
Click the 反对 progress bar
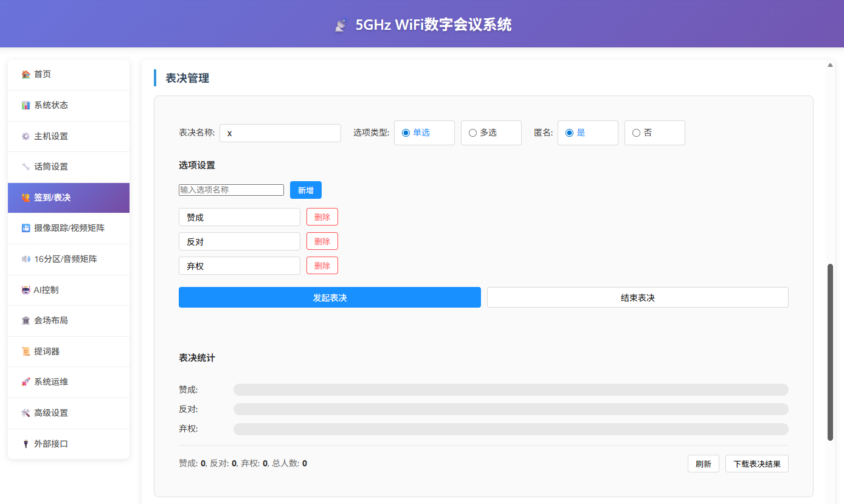point(511,409)
